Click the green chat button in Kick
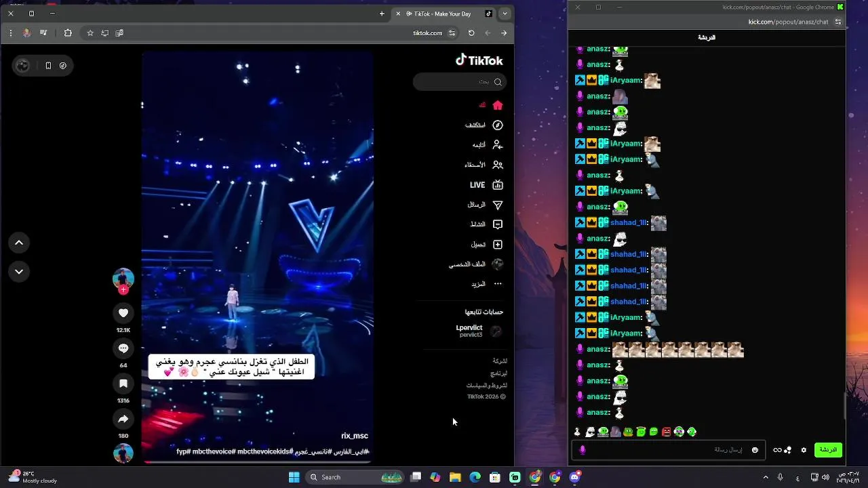 pos(829,450)
